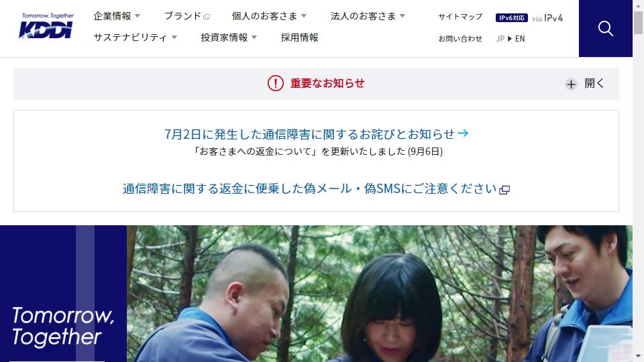Open the 法人のお客さま dropdown

pos(368,16)
